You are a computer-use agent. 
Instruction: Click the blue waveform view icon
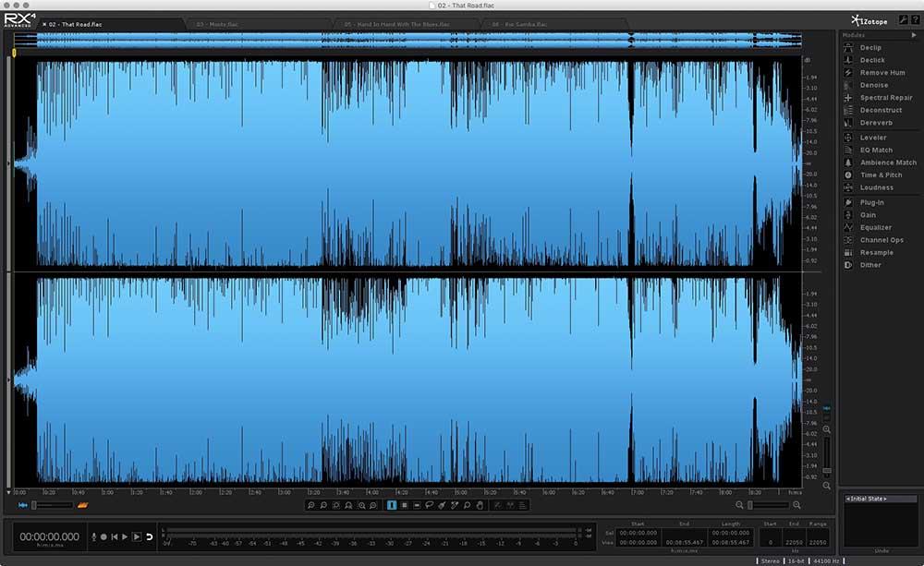23,505
